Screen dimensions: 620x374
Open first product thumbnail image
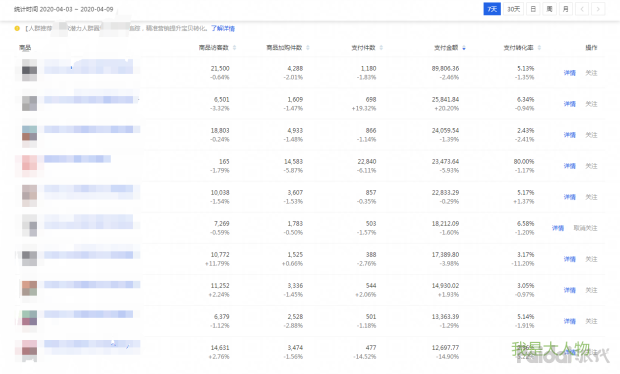[29, 70]
